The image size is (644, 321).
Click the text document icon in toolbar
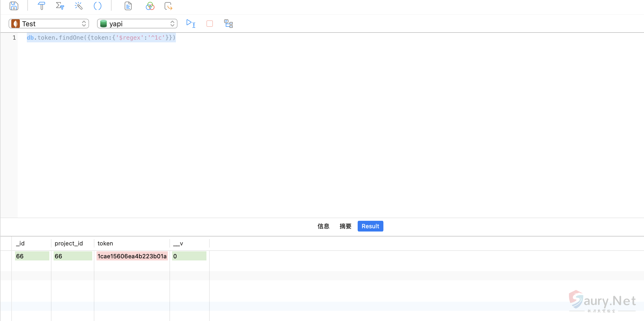click(x=128, y=6)
